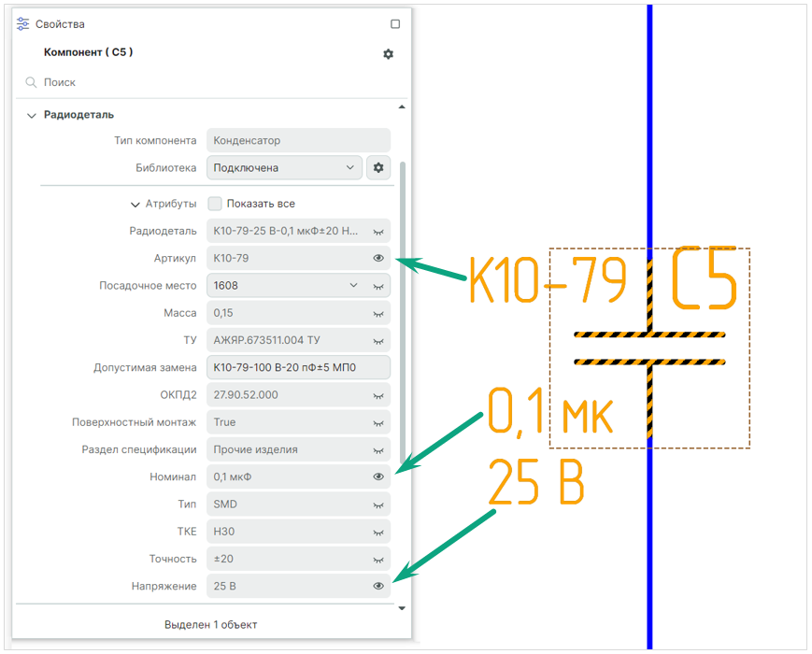Click the Допустимая замена input field
This screenshot has height=654, width=812.
298,367
